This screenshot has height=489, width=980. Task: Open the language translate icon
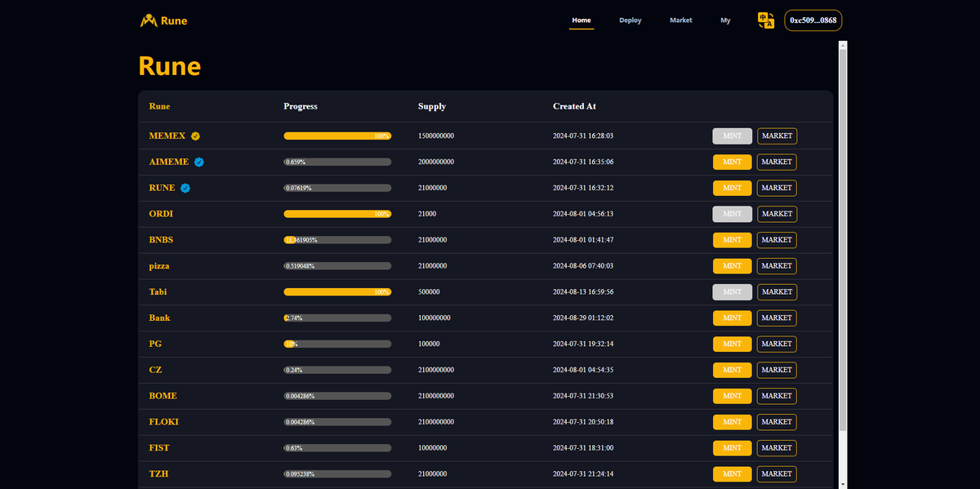pos(766,20)
